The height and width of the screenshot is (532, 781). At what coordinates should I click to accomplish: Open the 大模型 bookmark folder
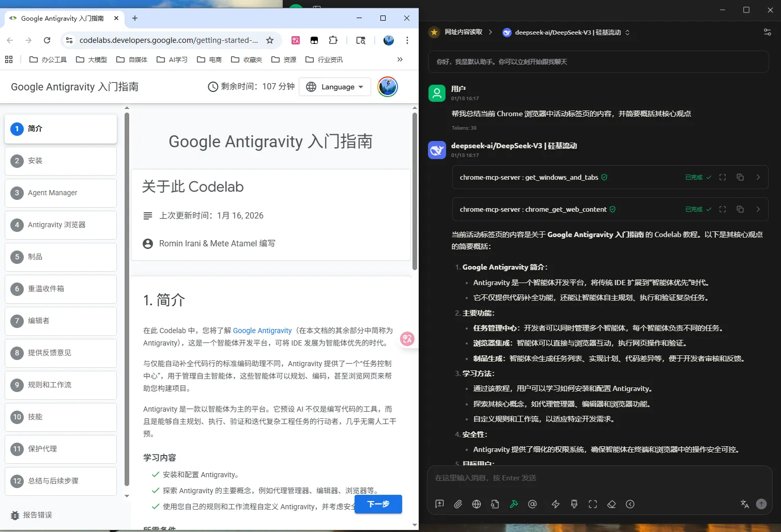coord(91,59)
